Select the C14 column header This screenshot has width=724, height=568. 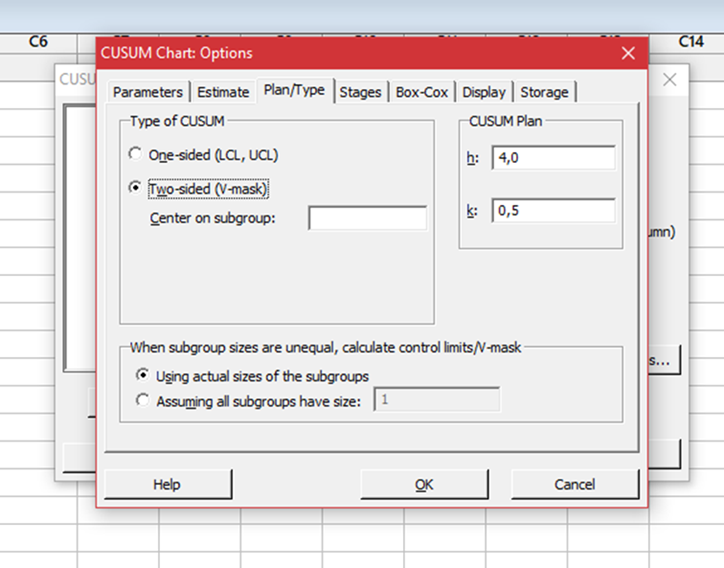[x=691, y=41]
